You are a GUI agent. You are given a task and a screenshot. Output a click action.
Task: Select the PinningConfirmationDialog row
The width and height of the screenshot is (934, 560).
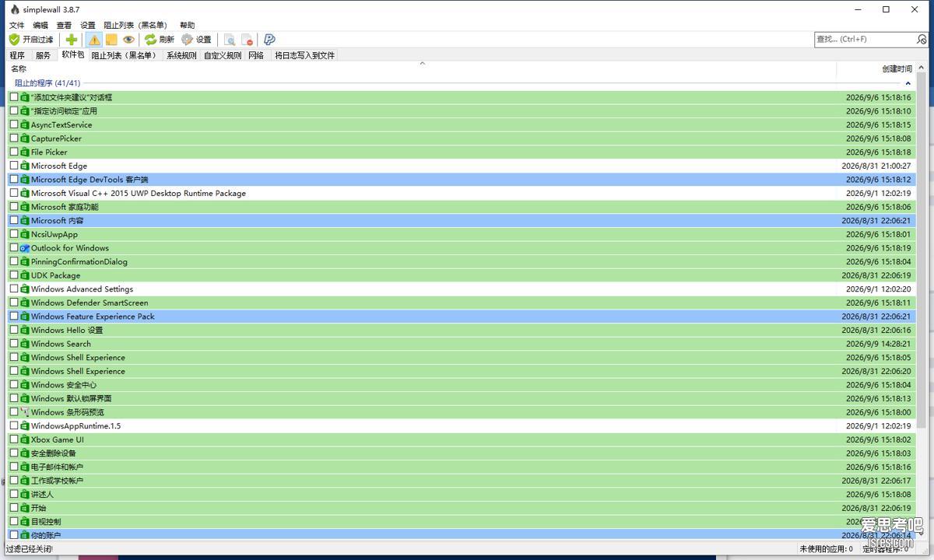[462, 262]
